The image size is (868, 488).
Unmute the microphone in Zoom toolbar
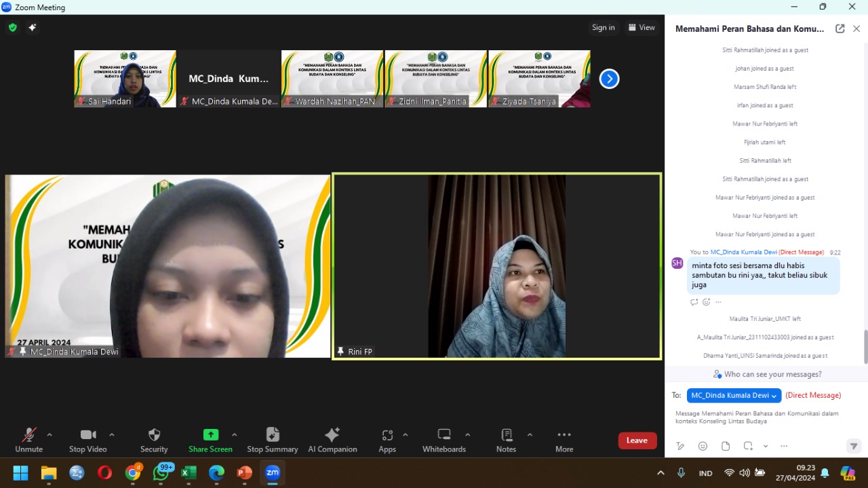click(x=28, y=440)
